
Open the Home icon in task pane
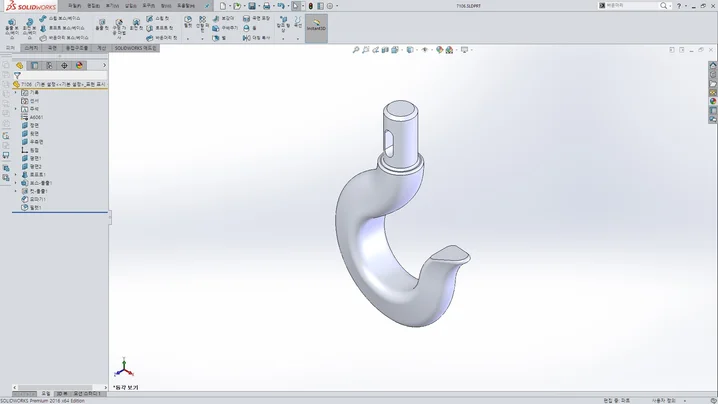pyautogui.click(x=713, y=63)
